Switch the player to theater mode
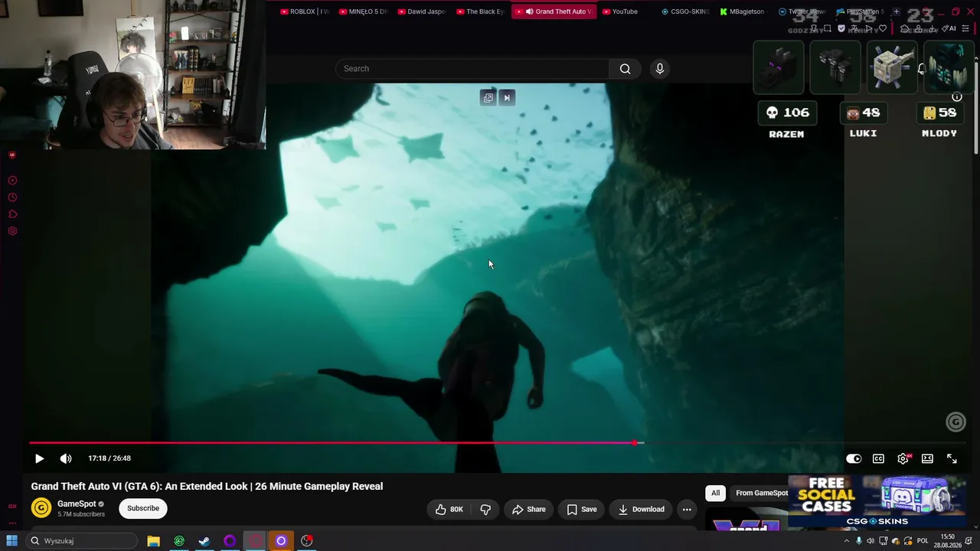The image size is (980, 551). click(x=927, y=458)
